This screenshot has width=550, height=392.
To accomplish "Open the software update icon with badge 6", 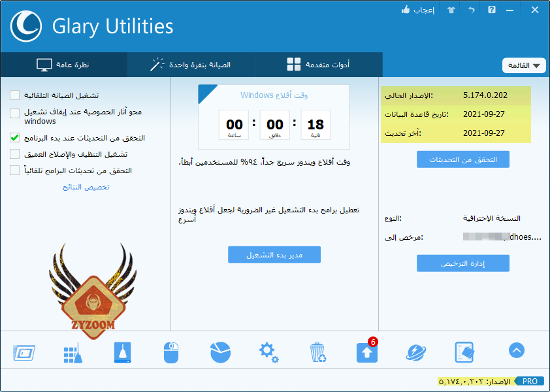I will pyautogui.click(x=367, y=352).
